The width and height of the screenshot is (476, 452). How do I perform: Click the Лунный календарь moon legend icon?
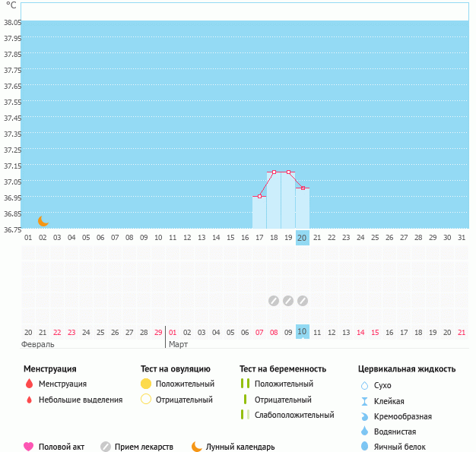point(197,447)
